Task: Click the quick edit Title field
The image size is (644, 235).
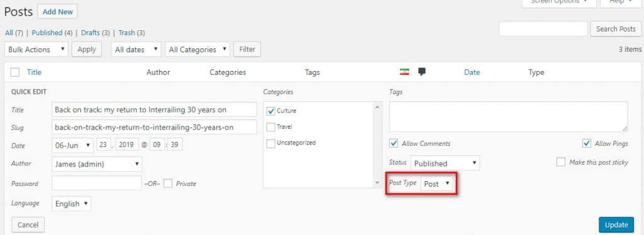Action: tap(155, 110)
